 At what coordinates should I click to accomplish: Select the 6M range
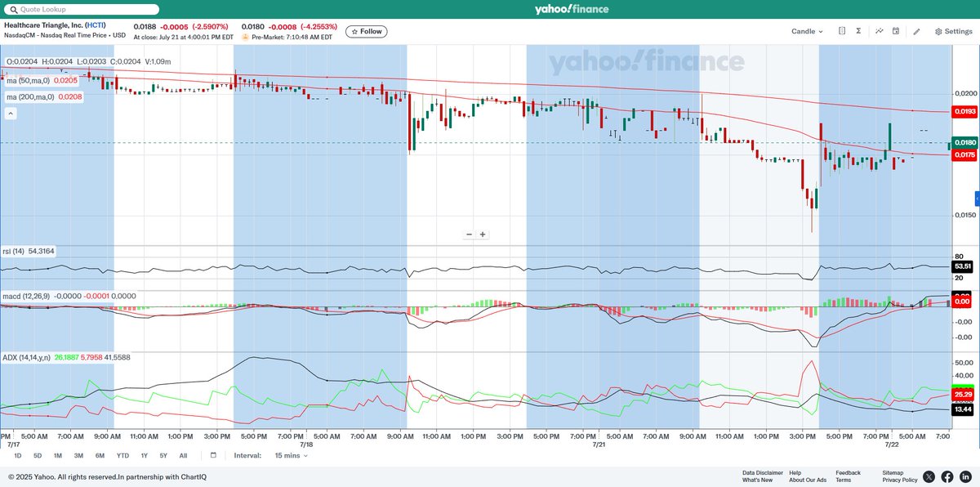click(100, 455)
